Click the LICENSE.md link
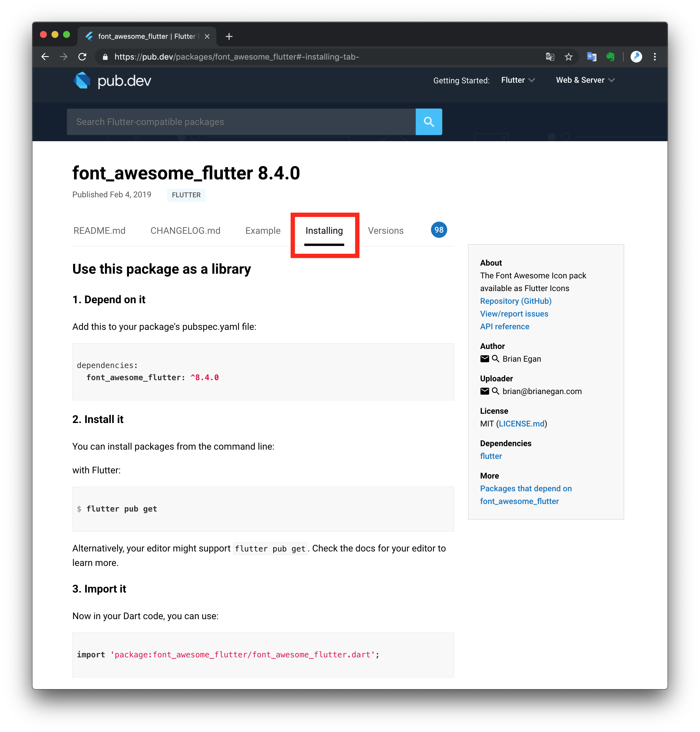 point(521,424)
